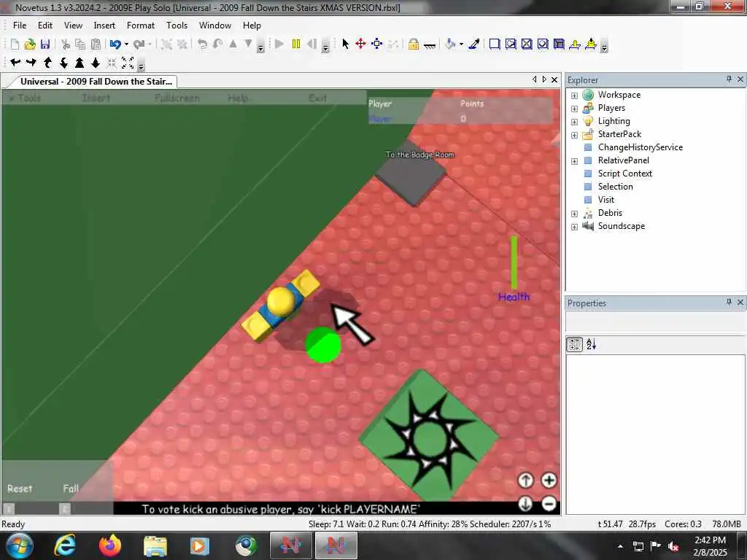Click the in-game zoom in plus button
The width and height of the screenshot is (747, 560).
point(549,481)
